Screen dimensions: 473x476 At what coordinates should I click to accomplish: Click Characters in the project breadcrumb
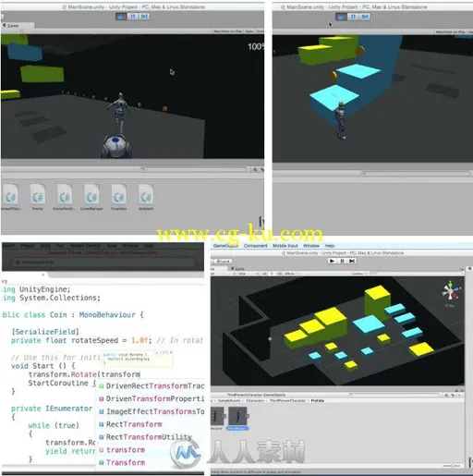255,400
